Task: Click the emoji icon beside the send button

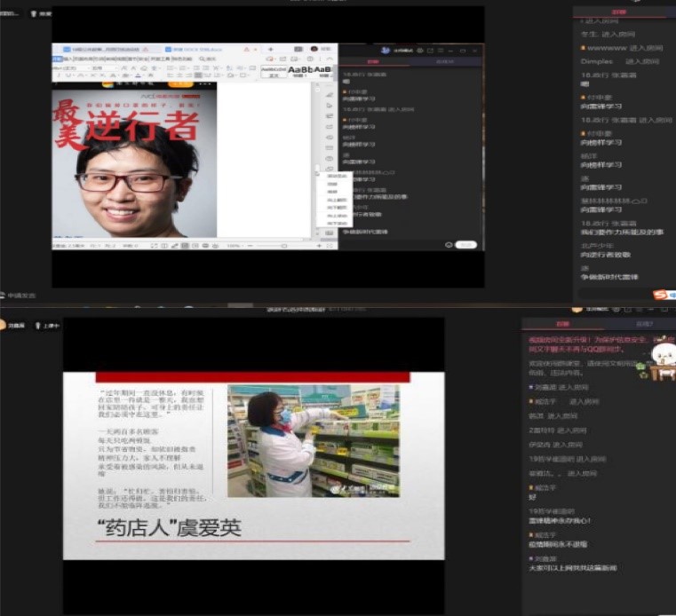Action: tap(449, 244)
